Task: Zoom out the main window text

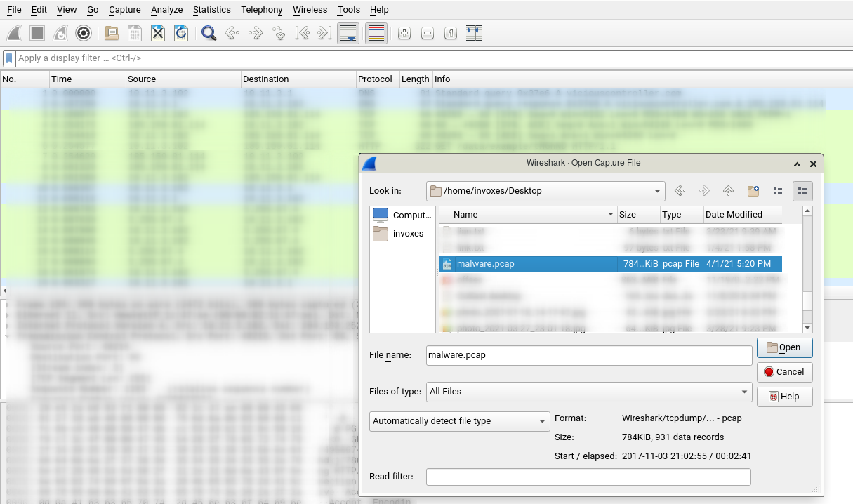Action: pyautogui.click(x=428, y=33)
